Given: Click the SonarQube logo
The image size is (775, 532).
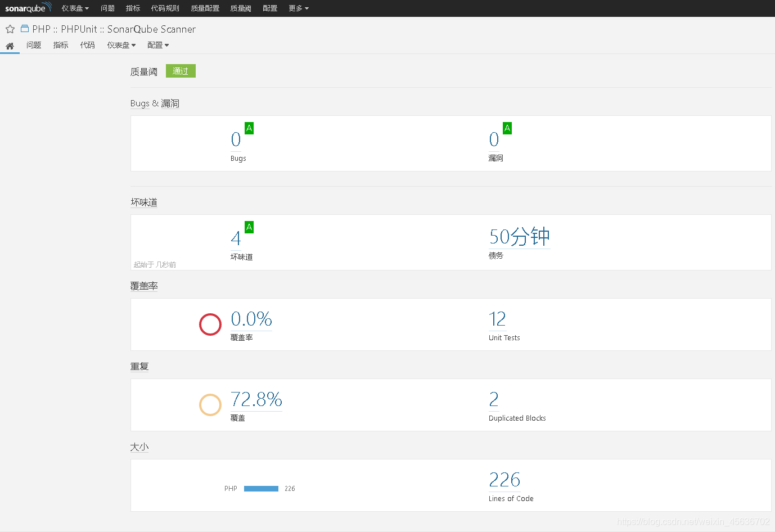Looking at the screenshot, I should tap(28, 8).
